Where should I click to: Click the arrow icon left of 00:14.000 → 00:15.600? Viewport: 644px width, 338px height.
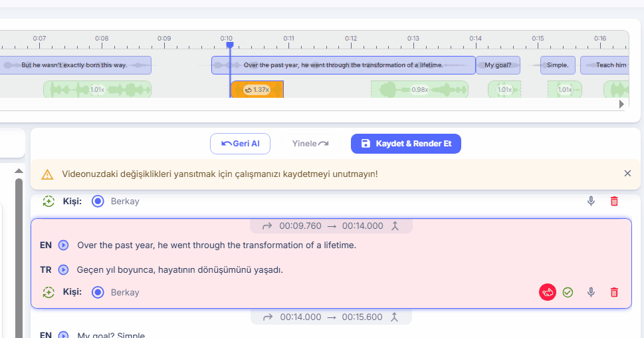tap(268, 317)
